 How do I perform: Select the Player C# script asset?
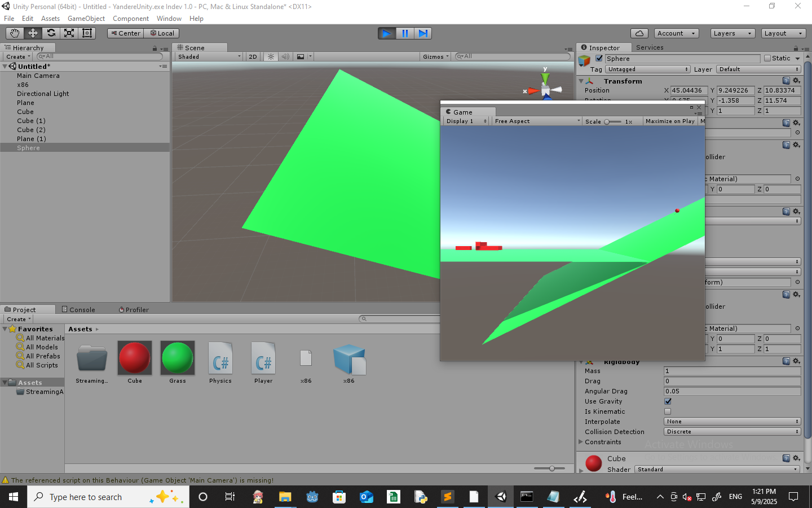[x=263, y=358]
